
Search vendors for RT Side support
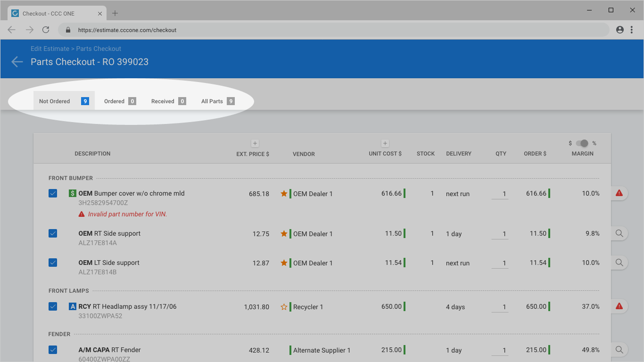619,233
